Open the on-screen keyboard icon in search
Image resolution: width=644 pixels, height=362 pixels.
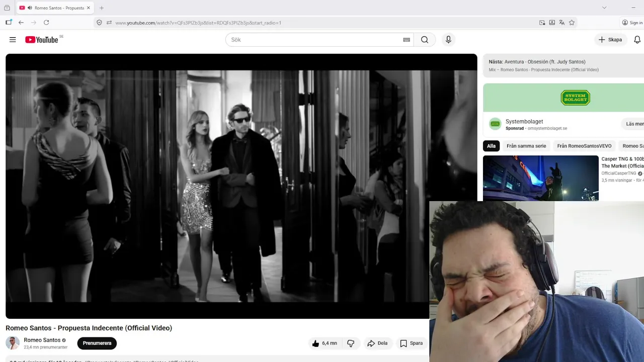click(x=407, y=40)
